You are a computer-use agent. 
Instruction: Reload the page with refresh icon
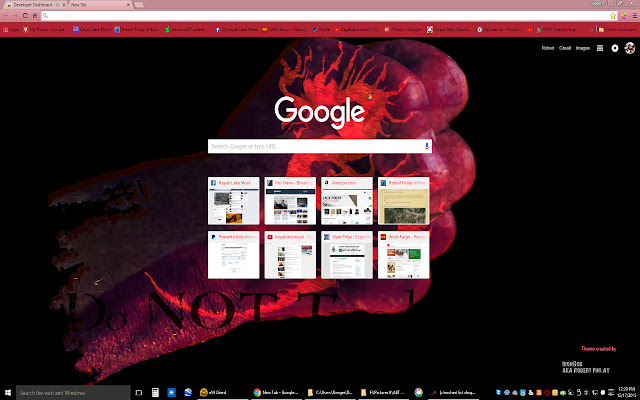pyautogui.click(x=25, y=16)
